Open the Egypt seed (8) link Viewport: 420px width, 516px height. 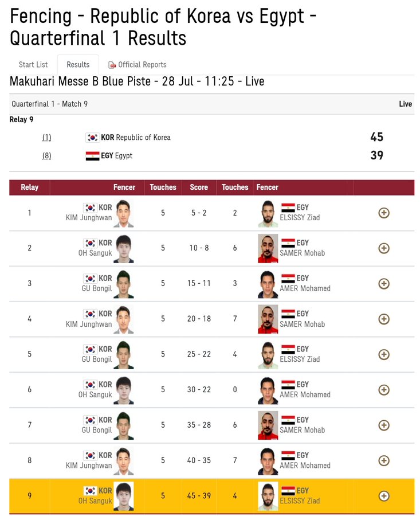[46, 156]
